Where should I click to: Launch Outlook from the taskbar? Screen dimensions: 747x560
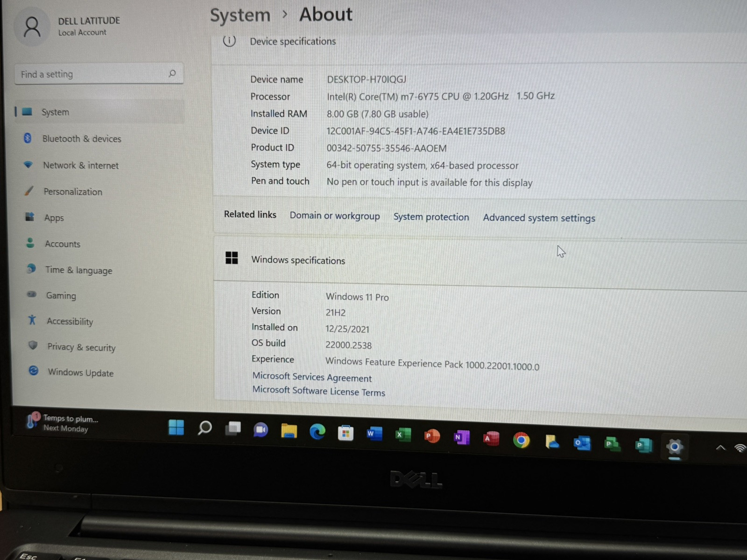(582, 442)
